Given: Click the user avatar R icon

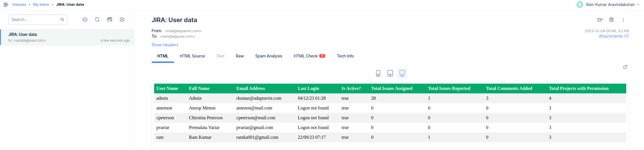Looking at the screenshot, I should coord(580,5).
